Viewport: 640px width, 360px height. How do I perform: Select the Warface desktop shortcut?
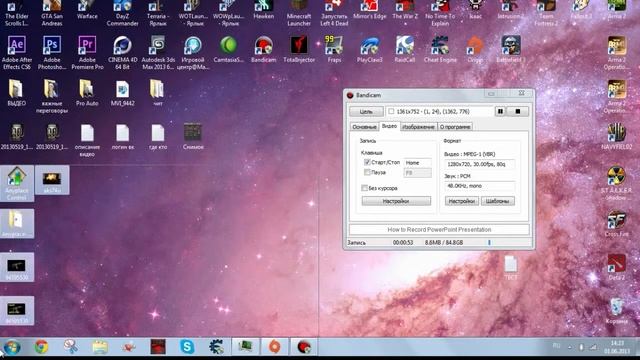[87, 10]
